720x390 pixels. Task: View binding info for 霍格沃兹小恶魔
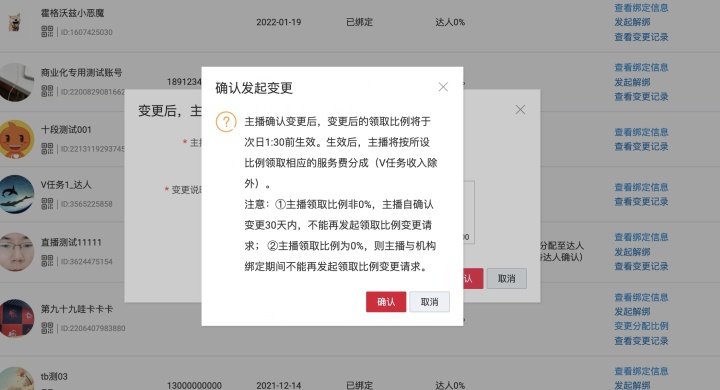click(641, 8)
